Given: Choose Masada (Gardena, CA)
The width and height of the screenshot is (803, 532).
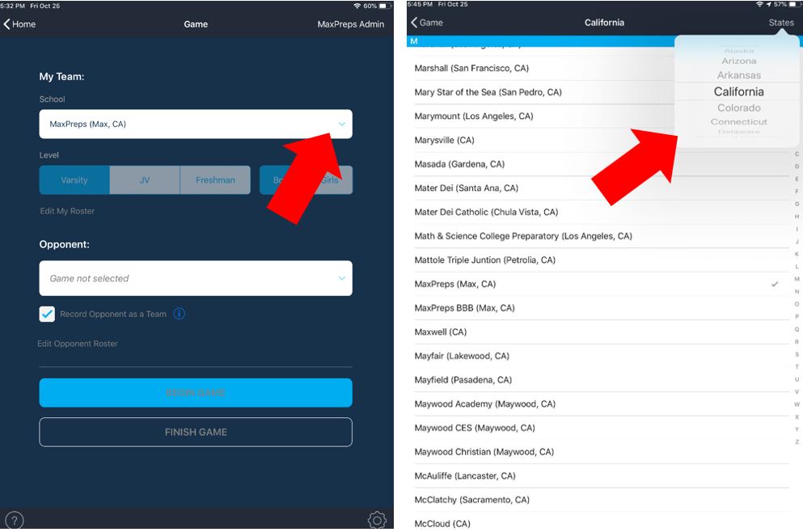Looking at the screenshot, I should [x=600, y=164].
